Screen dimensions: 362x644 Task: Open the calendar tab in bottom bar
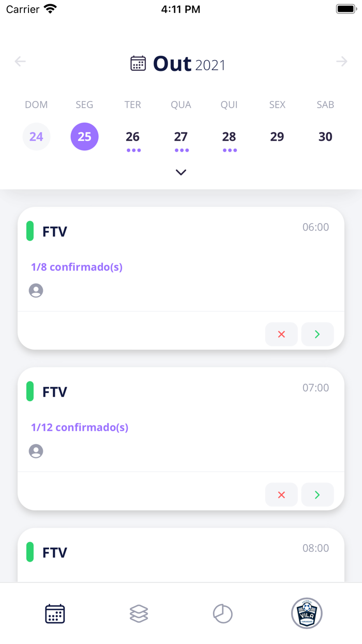coord(55,614)
